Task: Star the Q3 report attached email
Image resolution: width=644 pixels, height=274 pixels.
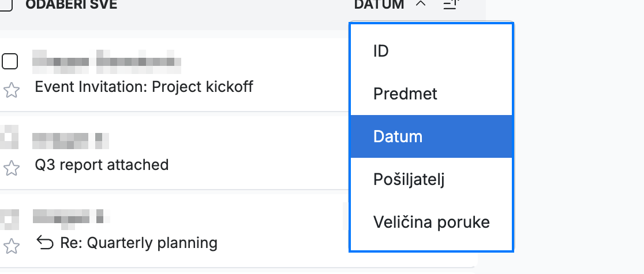Action: (x=12, y=168)
